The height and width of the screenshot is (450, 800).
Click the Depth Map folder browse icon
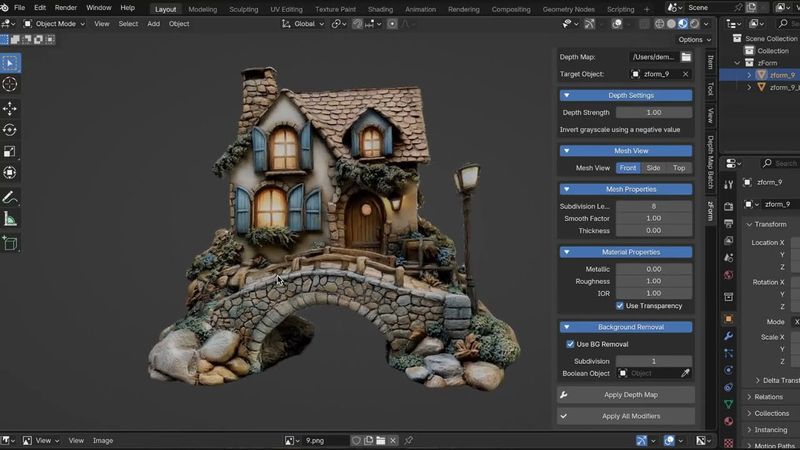(686, 57)
